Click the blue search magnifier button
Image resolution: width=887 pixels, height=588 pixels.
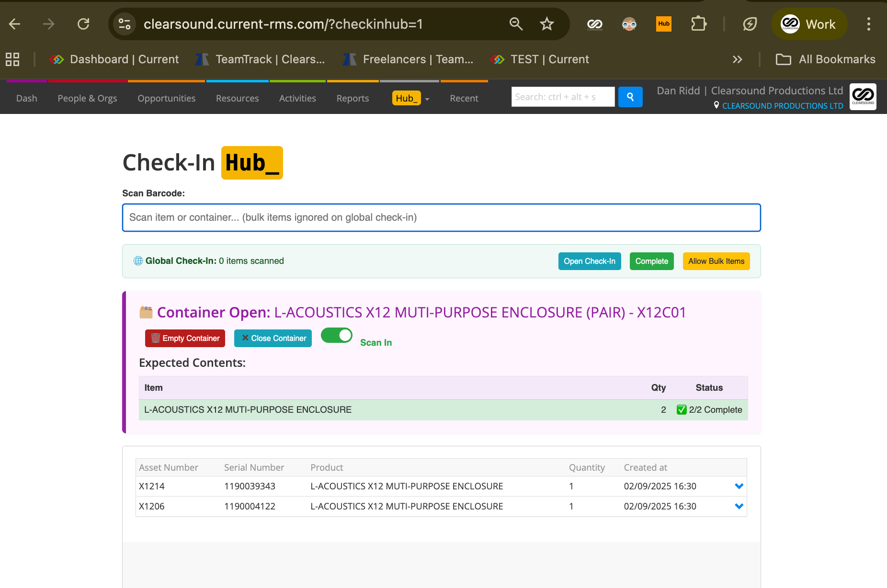pos(630,97)
